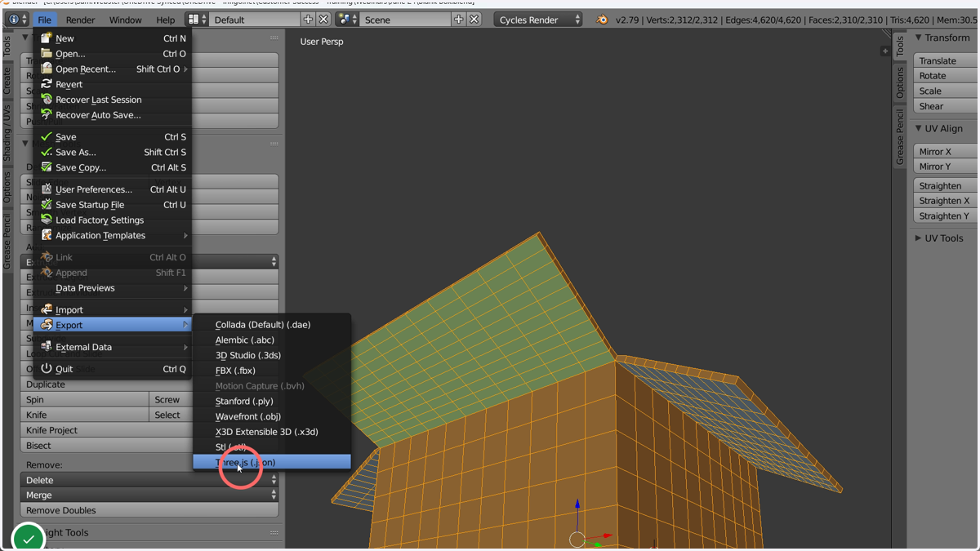
Task: Click Save As... entry
Action: (x=112, y=152)
